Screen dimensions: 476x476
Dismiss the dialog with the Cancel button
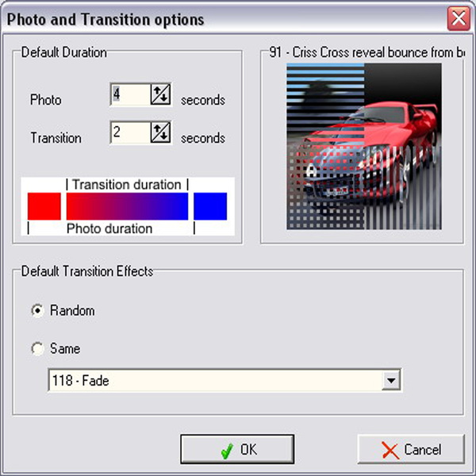pos(411,449)
